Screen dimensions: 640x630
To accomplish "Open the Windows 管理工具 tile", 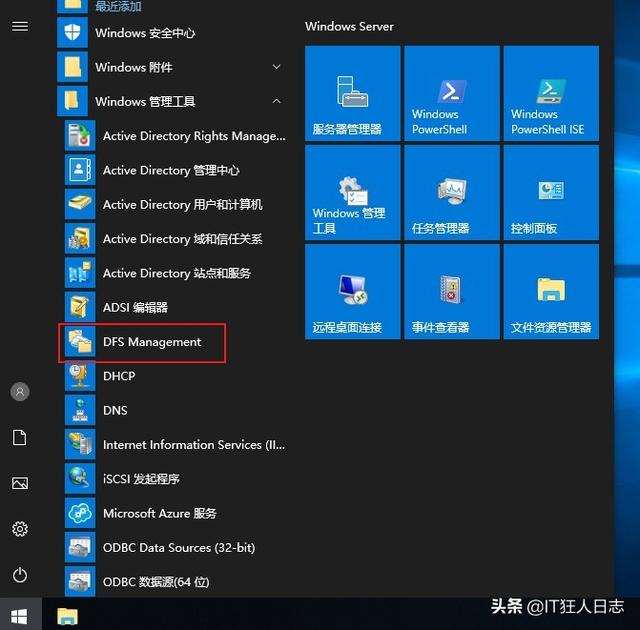I will 353,193.
